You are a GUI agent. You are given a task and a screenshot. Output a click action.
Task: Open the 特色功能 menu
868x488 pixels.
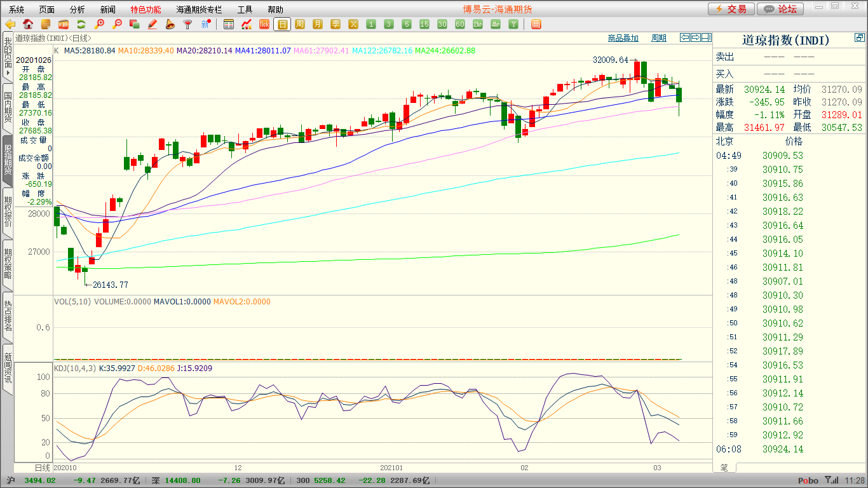(x=146, y=10)
